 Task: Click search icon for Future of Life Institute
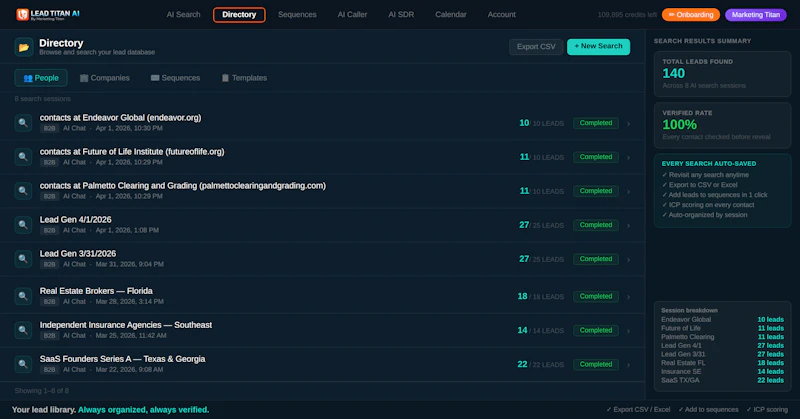pos(23,157)
